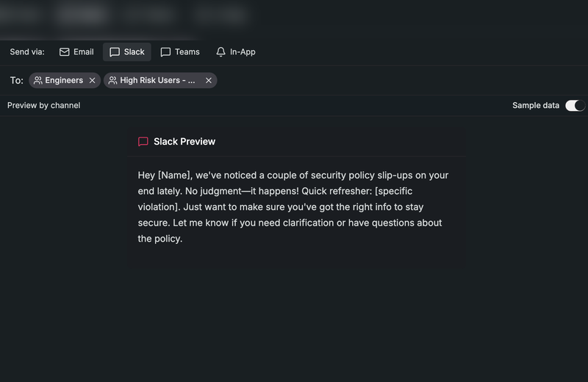Remove the High Risk Users chip

pyautogui.click(x=209, y=81)
